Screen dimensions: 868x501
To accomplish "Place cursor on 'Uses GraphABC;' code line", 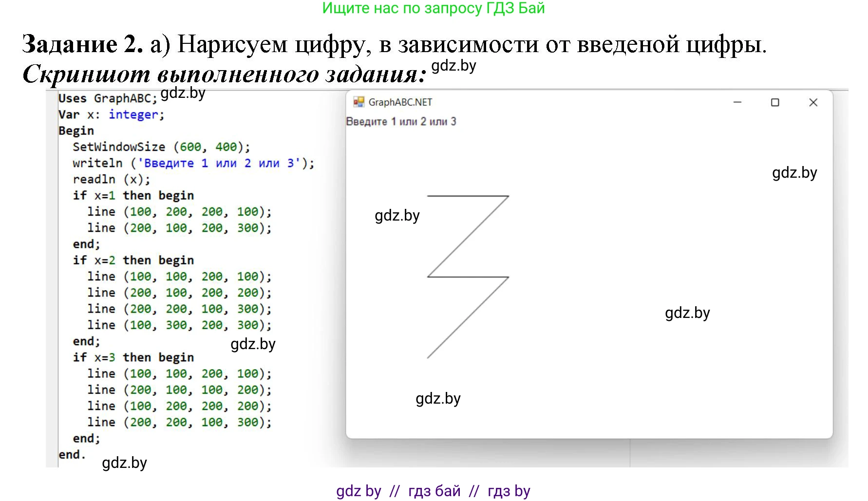I will click(x=108, y=98).
